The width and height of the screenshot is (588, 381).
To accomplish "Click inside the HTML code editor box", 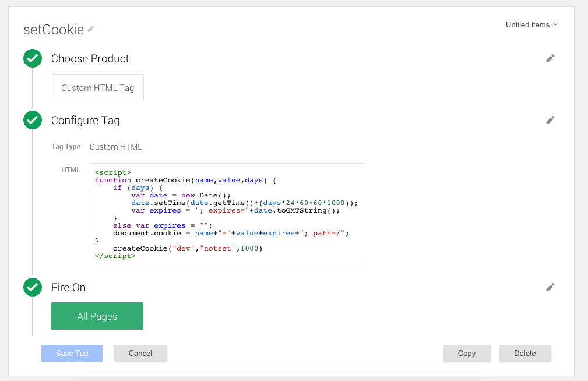I will (227, 214).
